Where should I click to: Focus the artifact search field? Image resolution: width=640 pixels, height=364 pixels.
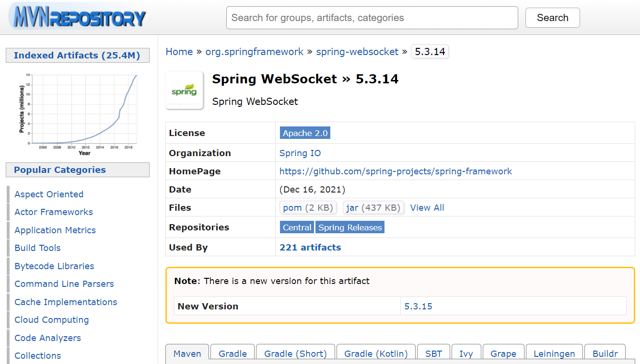[372, 18]
